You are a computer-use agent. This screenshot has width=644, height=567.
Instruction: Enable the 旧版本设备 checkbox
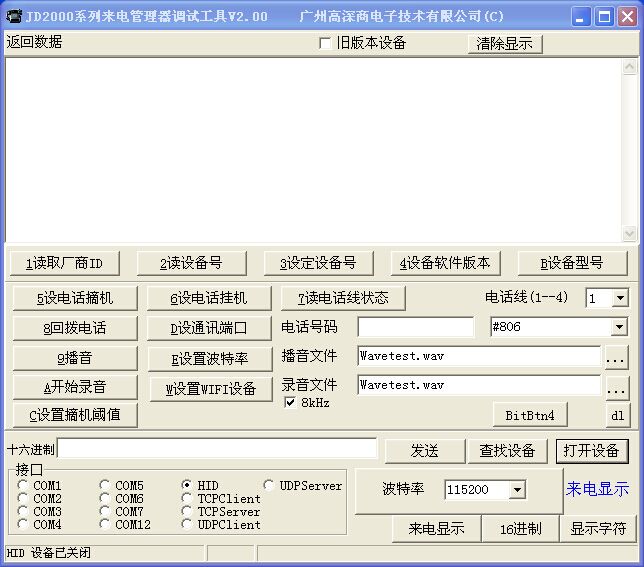(324, 43)
